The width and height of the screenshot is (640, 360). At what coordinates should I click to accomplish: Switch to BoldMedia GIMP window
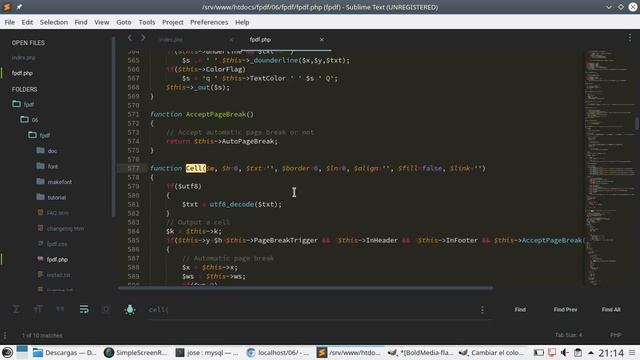coord(420,352)
